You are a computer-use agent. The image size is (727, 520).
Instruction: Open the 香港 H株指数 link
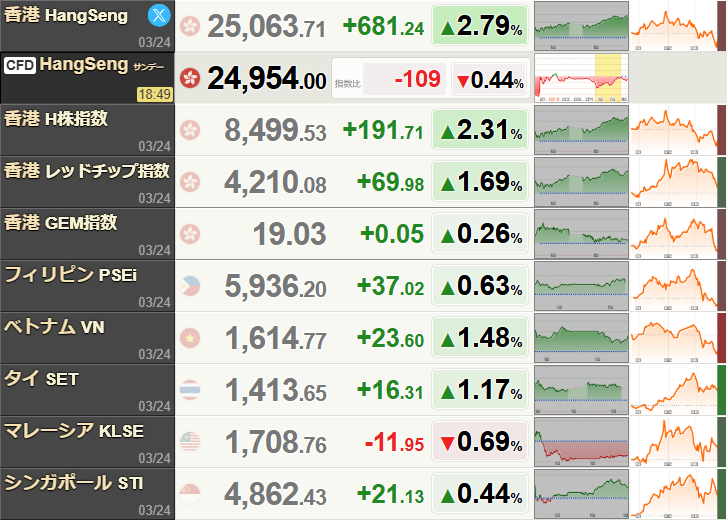click(56, 119)
